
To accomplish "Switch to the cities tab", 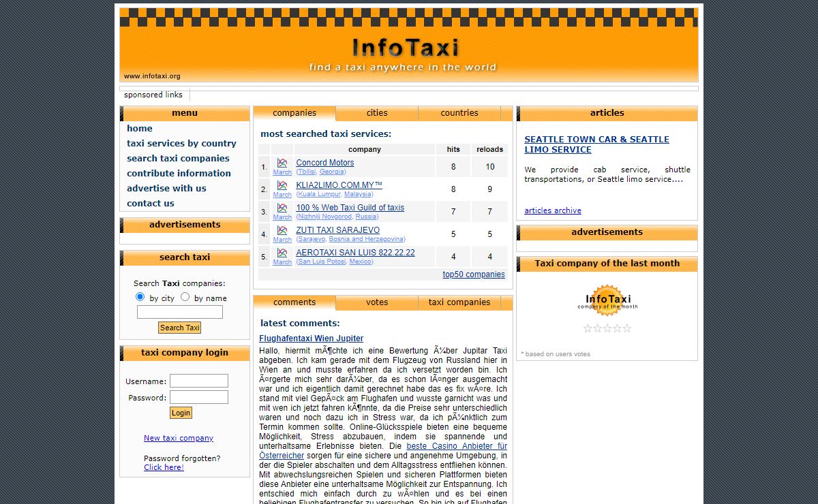I will click(x=377, y=113).
